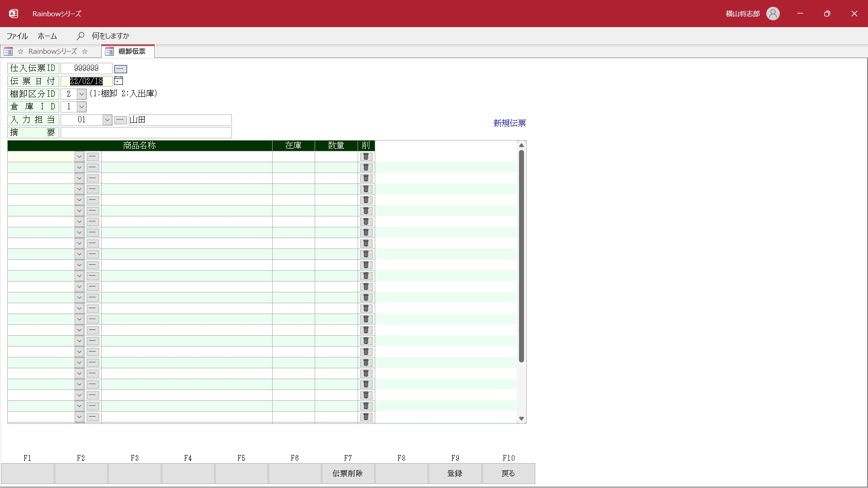The height and width of the screenshot is (488, 868).
Task: Click the scrollbar down arrow of item list
Action: coord(521,419)
